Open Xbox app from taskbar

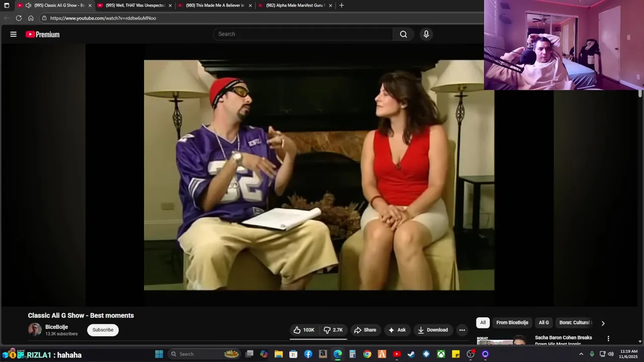coord(441,354)
